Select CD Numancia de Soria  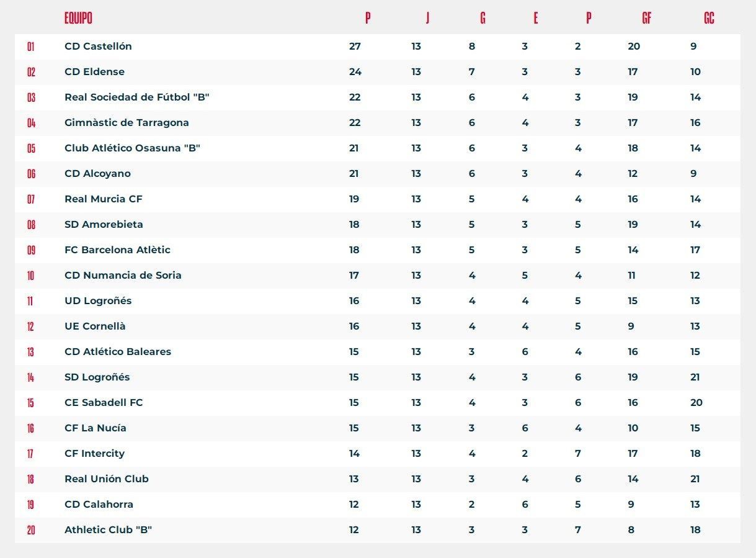123,276
